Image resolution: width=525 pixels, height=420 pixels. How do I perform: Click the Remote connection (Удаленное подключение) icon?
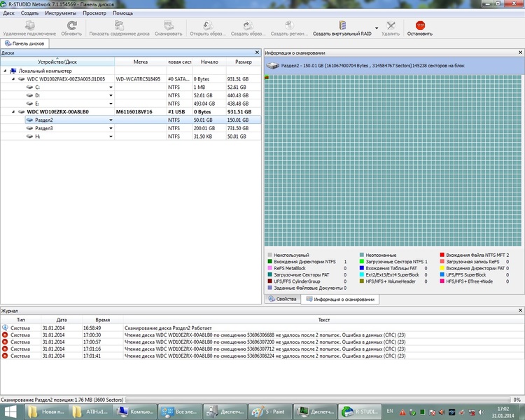(29, 26)
